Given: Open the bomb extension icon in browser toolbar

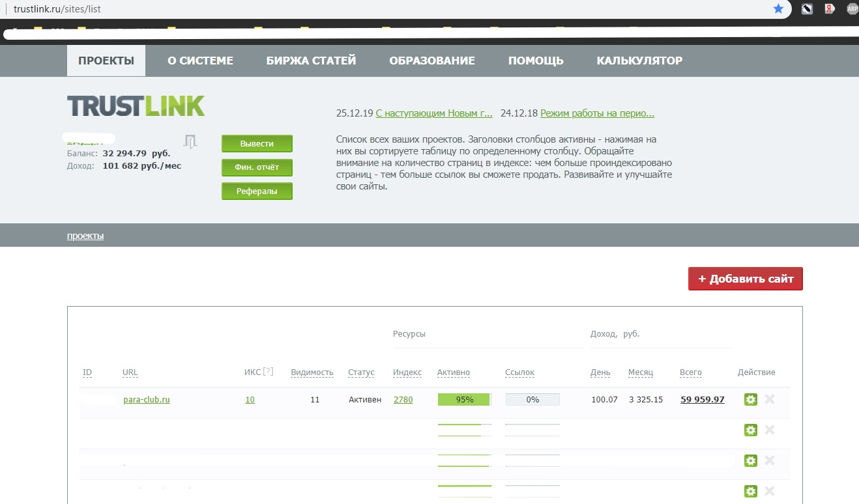Looking at the screenshot, I should tap(807, 9).
